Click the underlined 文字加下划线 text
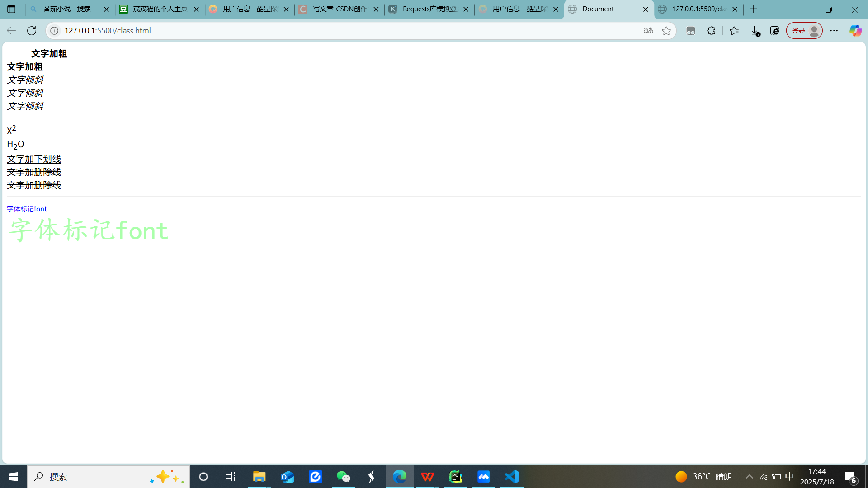 (x=34, y=159)
